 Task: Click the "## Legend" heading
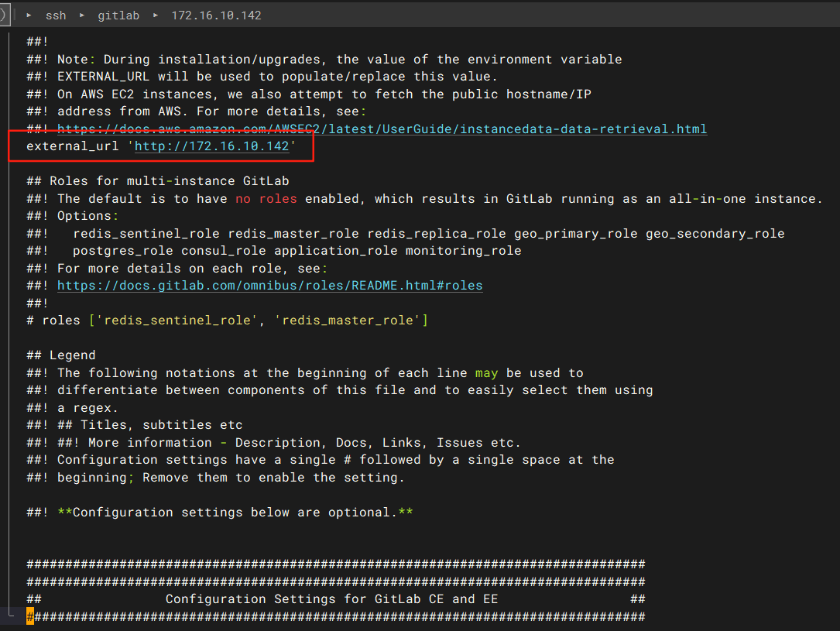pos(61,355)
